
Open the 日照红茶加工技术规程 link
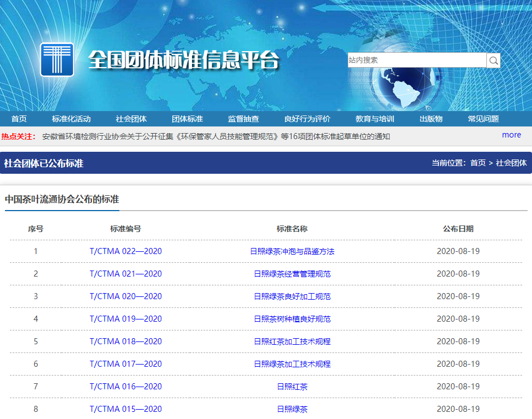[292, 341]
